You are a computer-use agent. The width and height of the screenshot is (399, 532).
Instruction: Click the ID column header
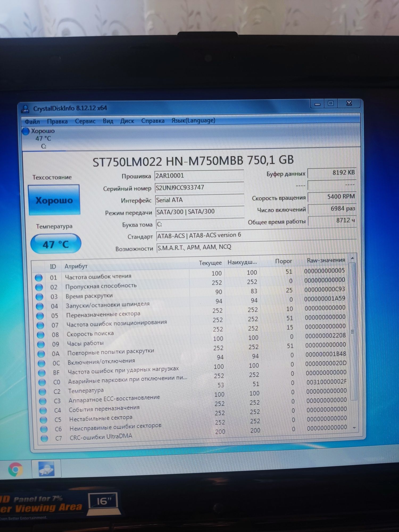(x=53, y=267)
